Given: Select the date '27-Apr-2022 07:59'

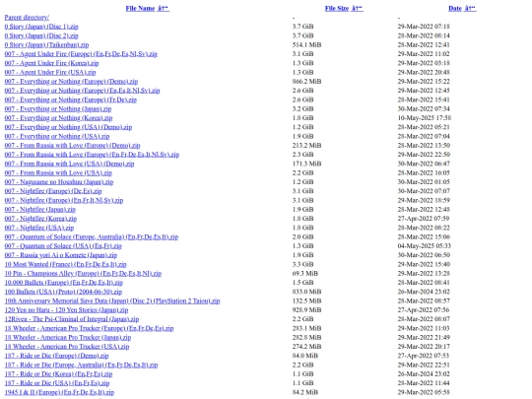Looking at the screenshot, I should (x=423, y=219).
